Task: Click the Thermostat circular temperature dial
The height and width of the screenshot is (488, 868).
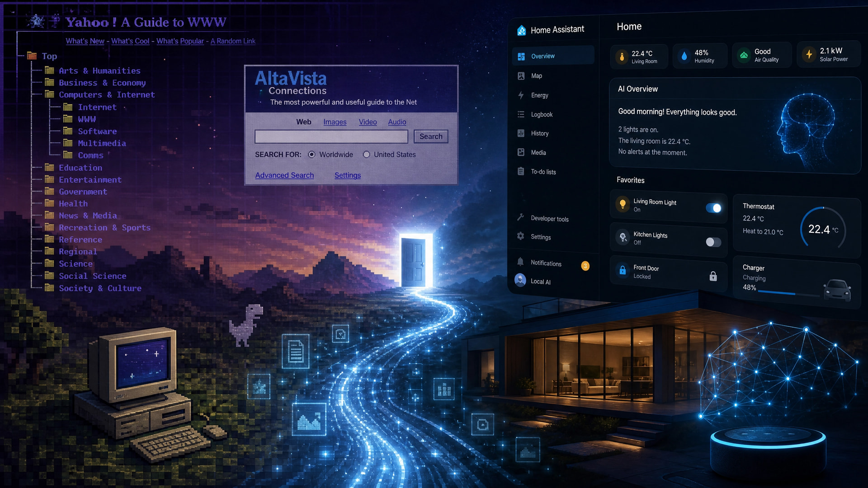Action: pyautogui.click(x=823, y=228)
